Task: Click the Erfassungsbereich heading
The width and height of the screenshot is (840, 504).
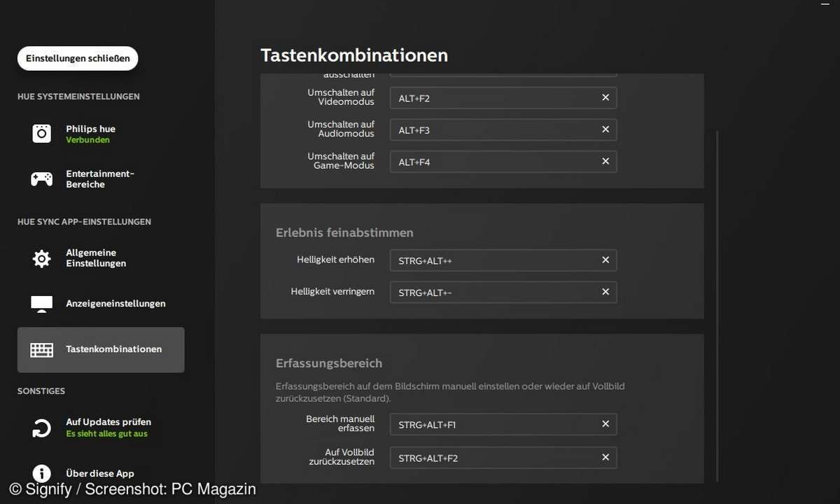Action: point(329,363)
